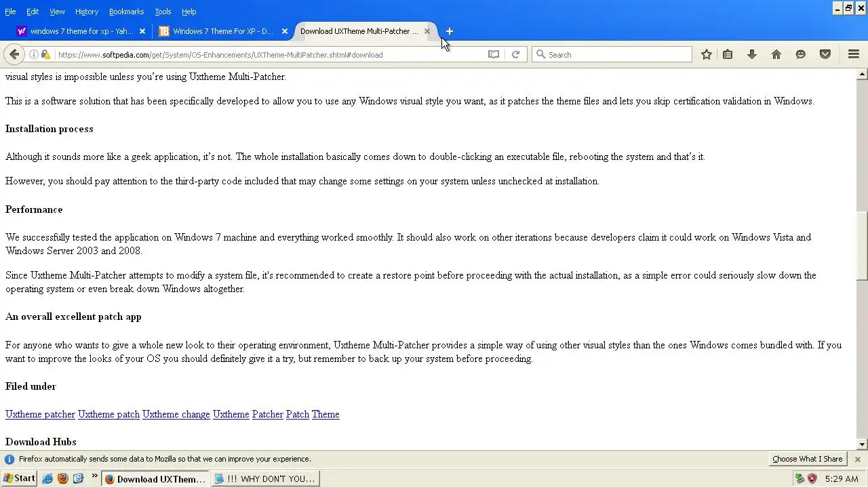
Task: Go back using the back arrow button
Action: [14, 54]
